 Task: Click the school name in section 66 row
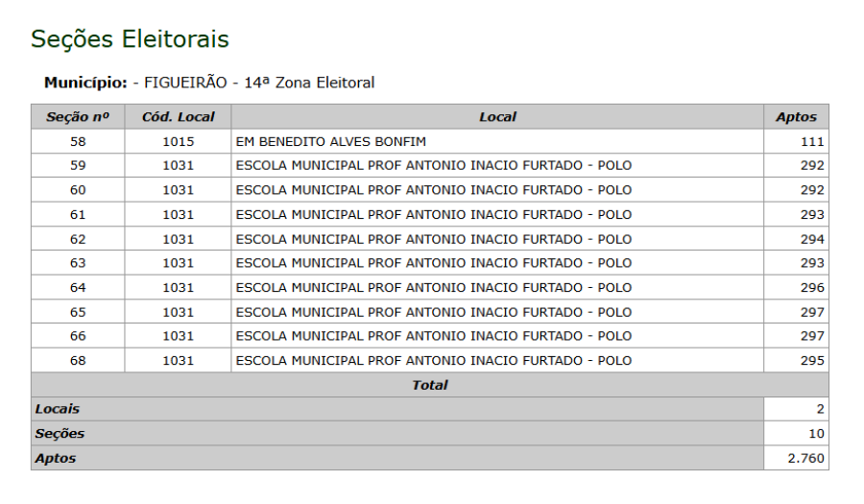(x=433, y=336)
